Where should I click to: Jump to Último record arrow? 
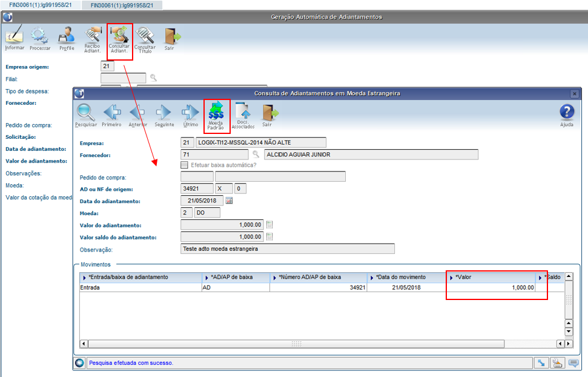point(190,115)
